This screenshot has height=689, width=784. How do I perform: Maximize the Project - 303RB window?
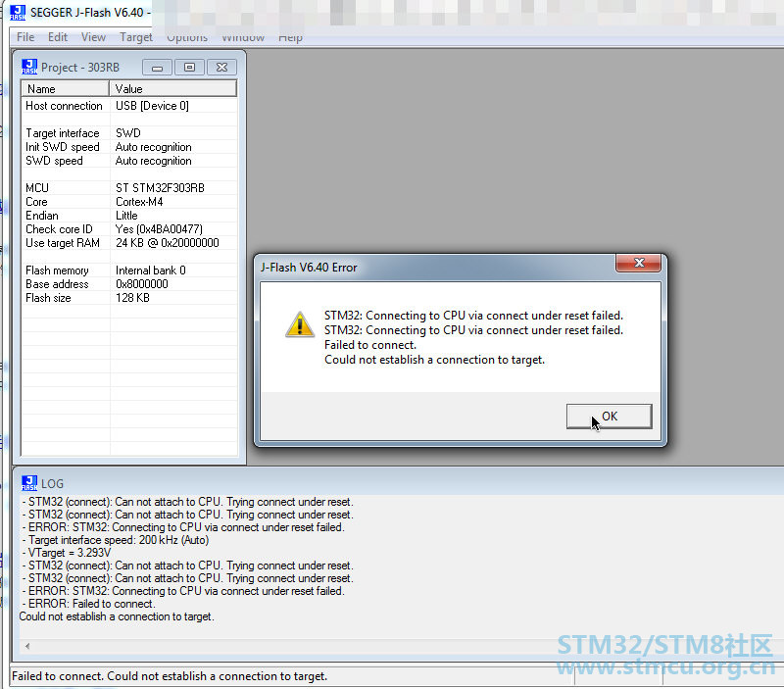[189, 67]
